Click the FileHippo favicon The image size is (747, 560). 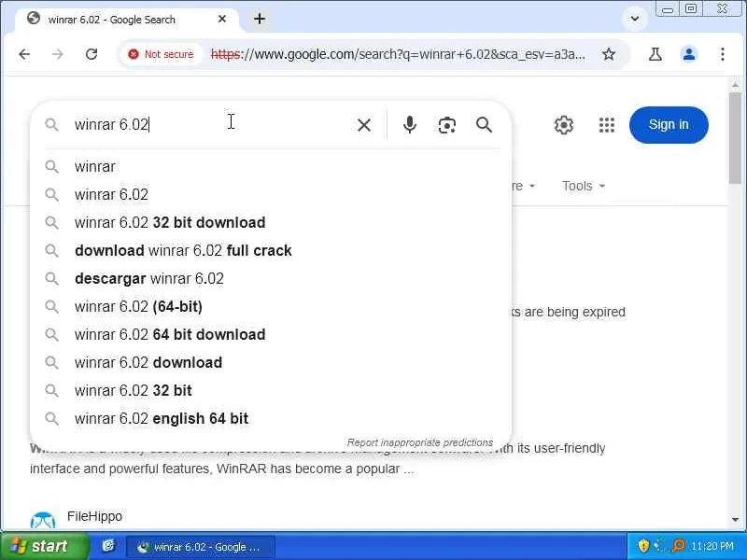click(x=42, y=521)
